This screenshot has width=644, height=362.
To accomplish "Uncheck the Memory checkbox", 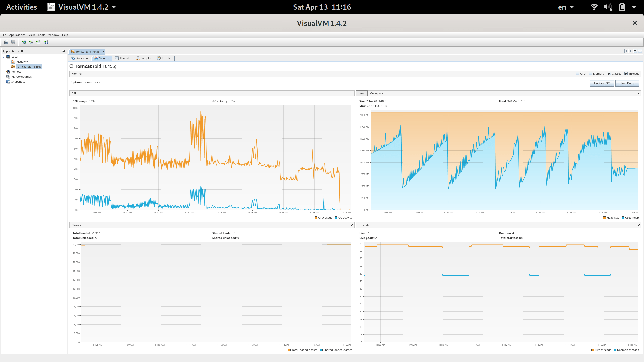I will tap(590, 74).
